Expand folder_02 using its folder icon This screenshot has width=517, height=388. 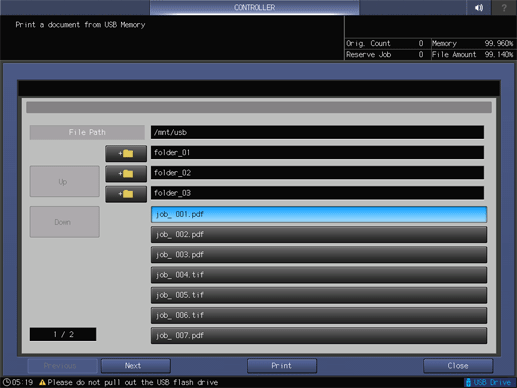click(126, 174)
